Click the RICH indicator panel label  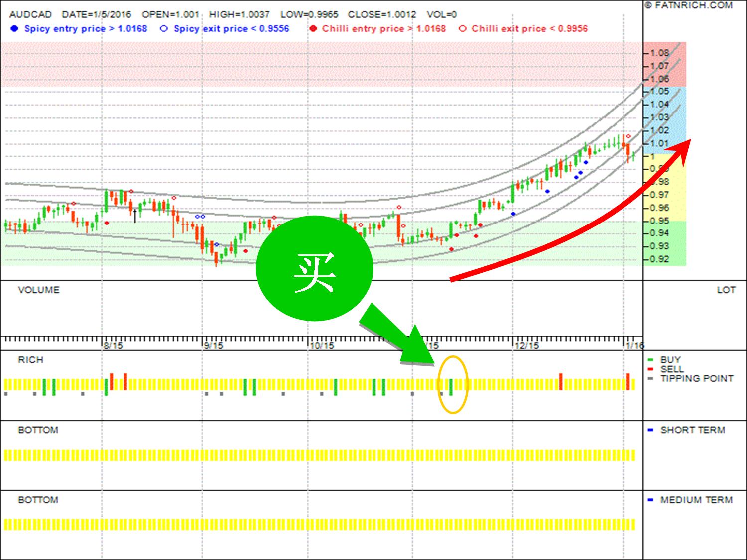30,360
